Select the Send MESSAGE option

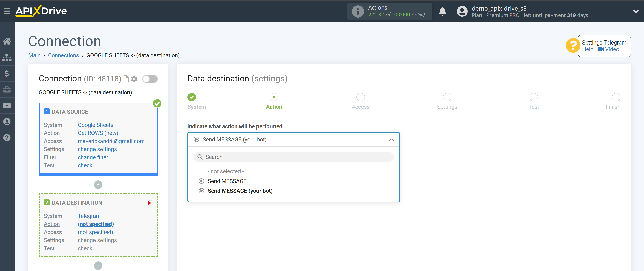coord(227,181)
